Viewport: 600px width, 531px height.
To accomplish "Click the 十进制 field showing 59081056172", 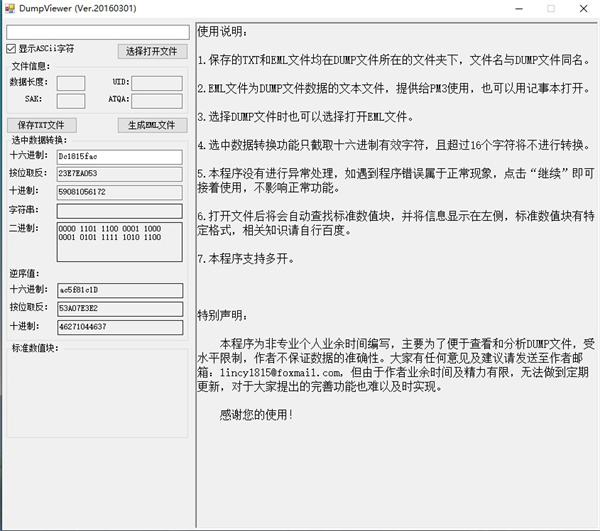I will pos(120,192).
